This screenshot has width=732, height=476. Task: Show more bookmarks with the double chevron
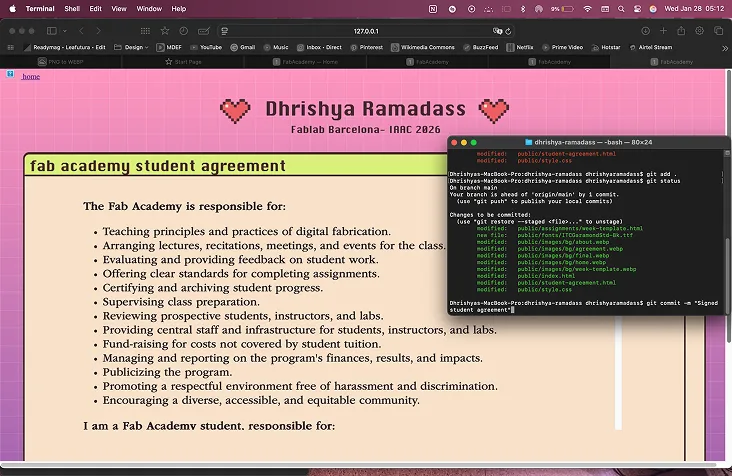pyautogui.click(x=725, y=48)
